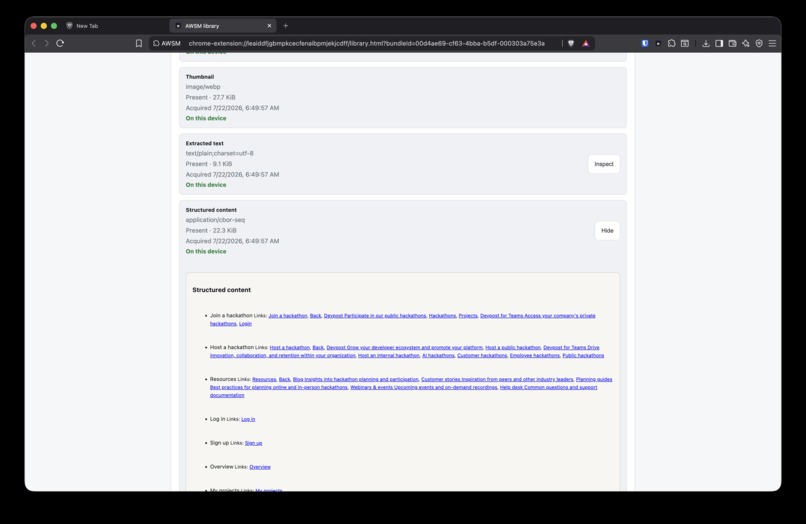The height and width of the screenshot is (524, 806).
Task: Switch to the New Tab tab
Action: [x=87, y=26]
